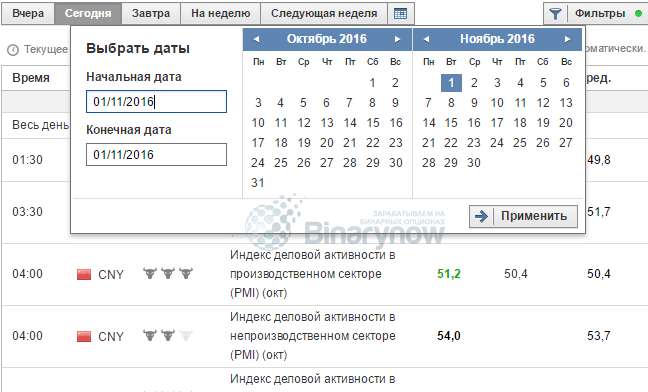The image size is (648, 392).
Task: Click the 50,4 forecast value
Action: click(x=515, y=274)
